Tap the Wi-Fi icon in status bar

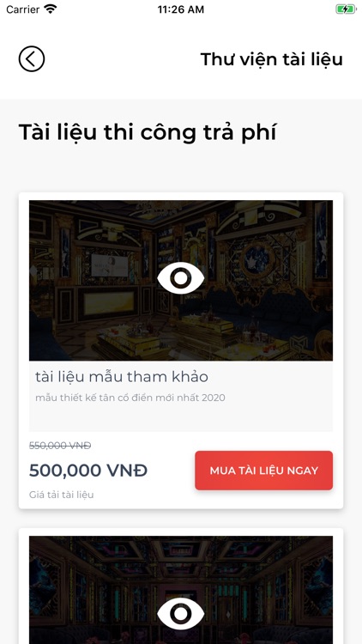[x=51, y=9]
